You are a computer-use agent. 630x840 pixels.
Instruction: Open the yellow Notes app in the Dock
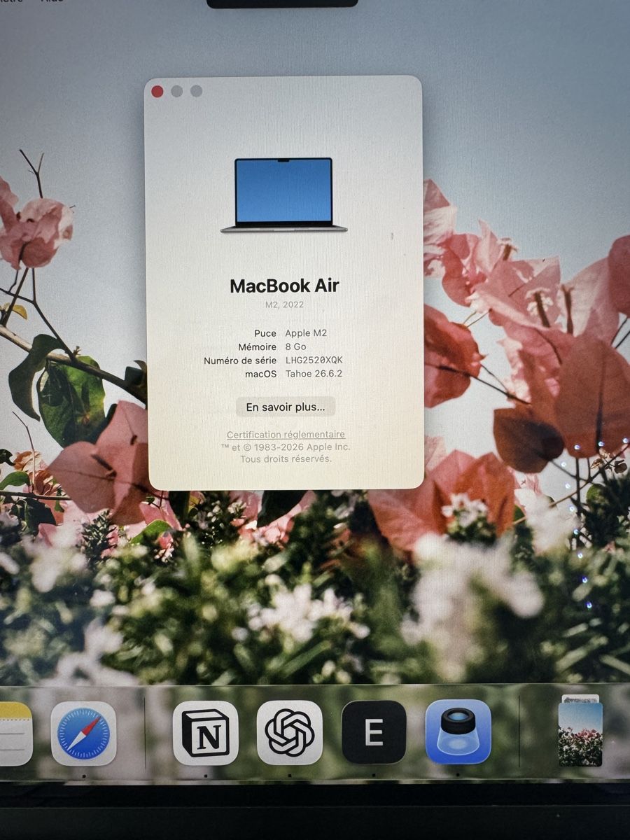point(14,734)
